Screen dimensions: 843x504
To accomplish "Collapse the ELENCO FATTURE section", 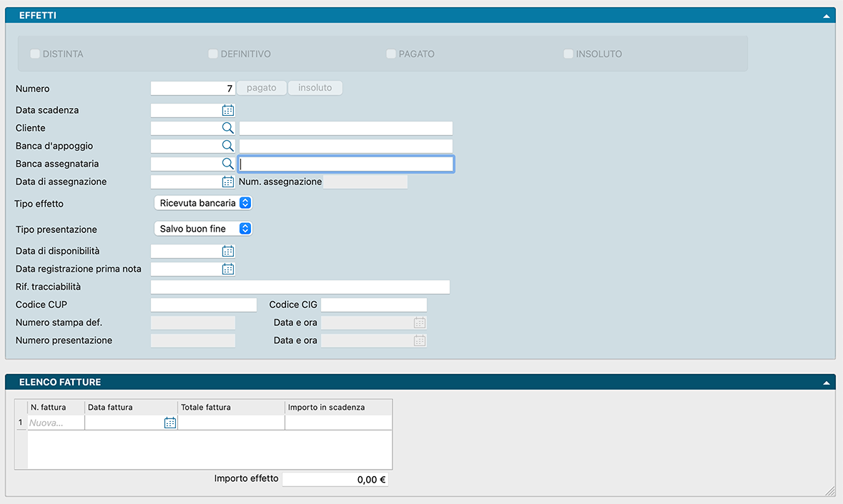I will pos(826,382).
